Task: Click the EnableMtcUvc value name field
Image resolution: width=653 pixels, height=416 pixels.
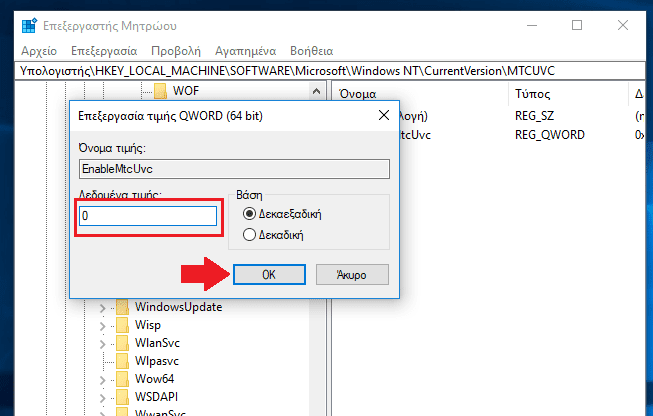Action: pos(234,169)
